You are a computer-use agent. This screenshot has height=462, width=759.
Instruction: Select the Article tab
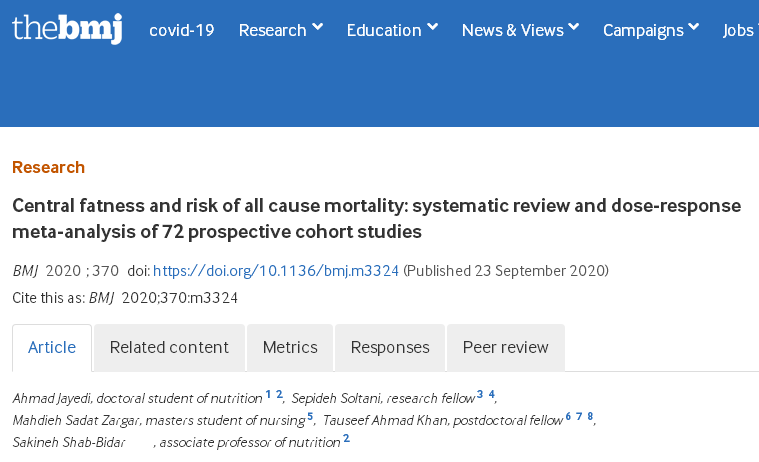pyautogui.click(x=52, y=348)
